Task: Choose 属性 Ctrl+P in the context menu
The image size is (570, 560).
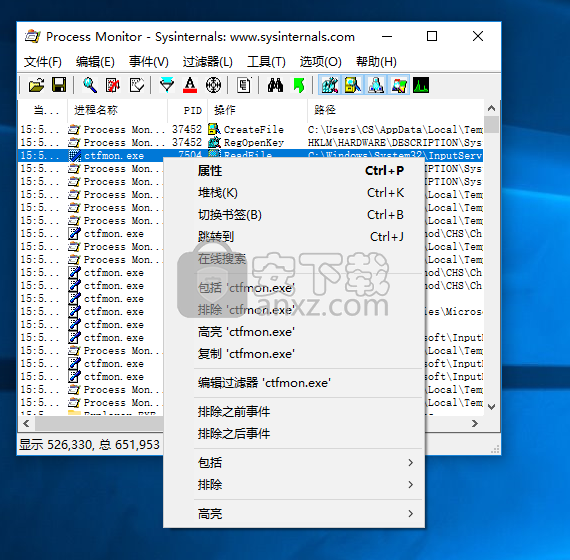Action: pyautogui.click(x=294, y=171)
